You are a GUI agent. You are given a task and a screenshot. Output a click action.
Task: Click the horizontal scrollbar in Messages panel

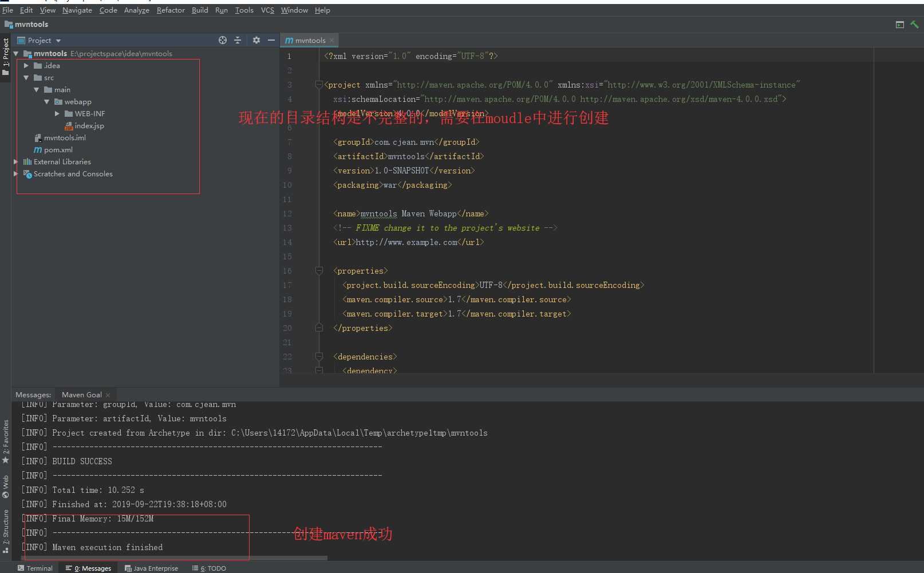point(175,558)
